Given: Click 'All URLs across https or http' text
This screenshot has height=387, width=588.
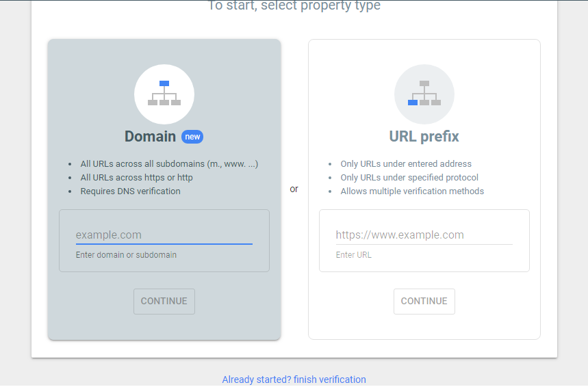Looking at the screenshot, I should coord(136,178).
